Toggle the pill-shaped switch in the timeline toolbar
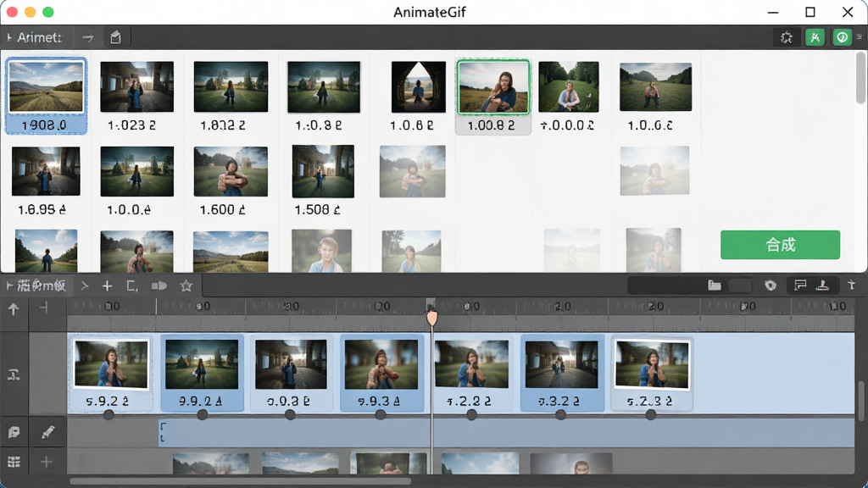Screen dimensions: 868x488 (x=159, y=286)
